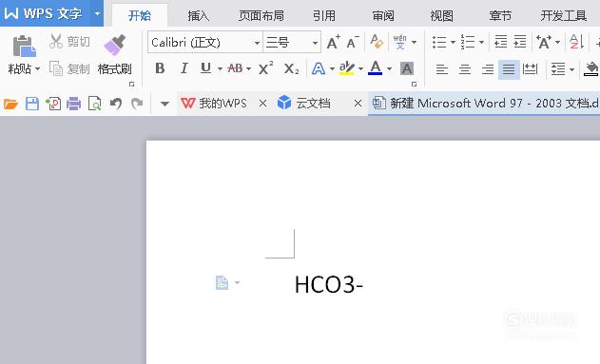Switch to the 章节 tab

pyautogui.click(x=500, y=15)
